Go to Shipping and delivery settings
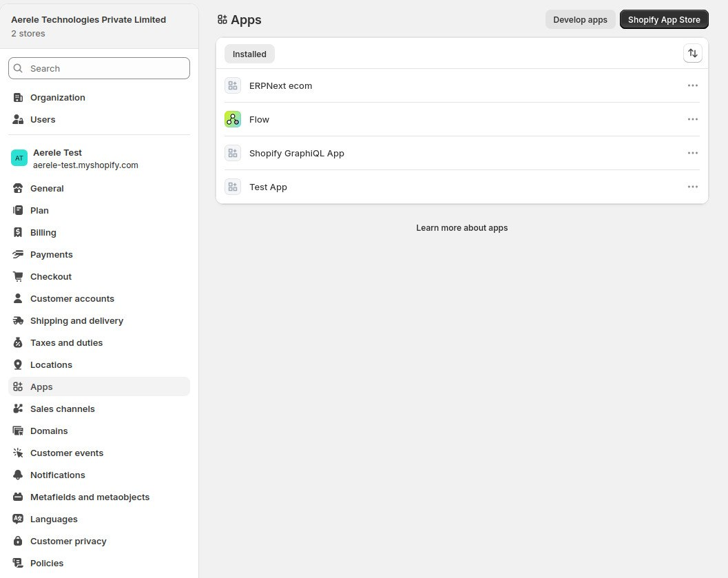Image resolution: width=728 pixels, height=578 pixels. [x=99, y=320]
